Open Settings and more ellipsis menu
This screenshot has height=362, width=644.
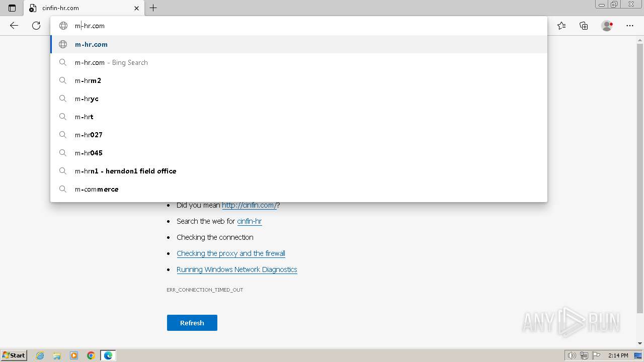630,26
